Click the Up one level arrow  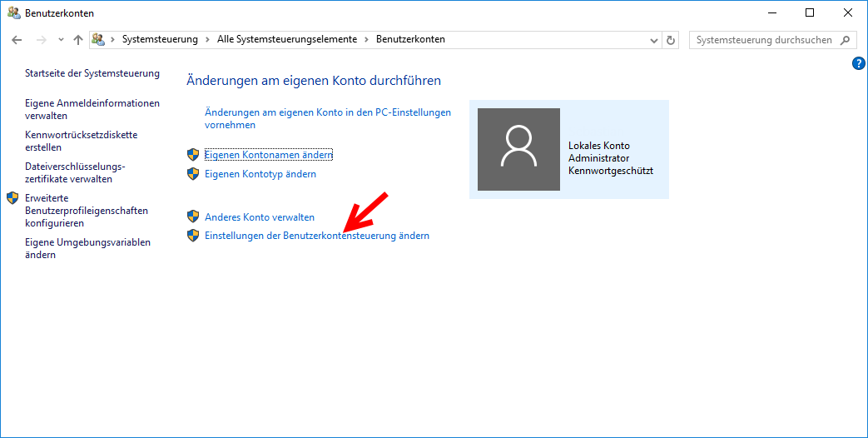click(x=78, y=40)
